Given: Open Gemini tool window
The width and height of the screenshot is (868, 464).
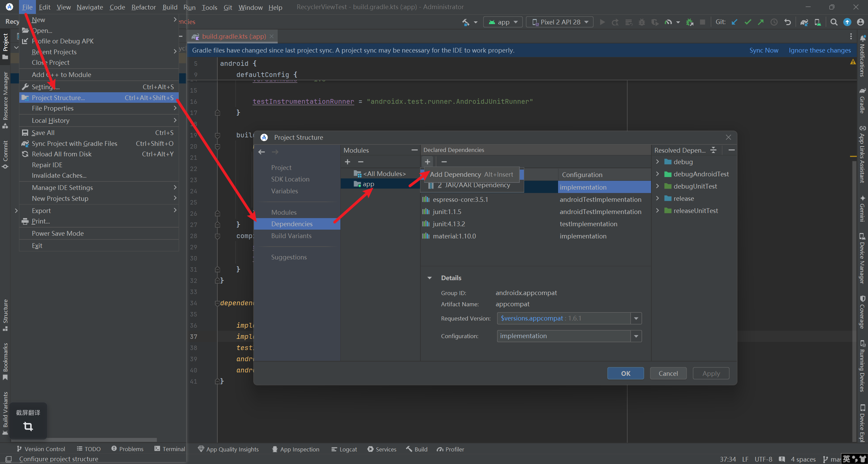Looking at the screenshot, I should coord(862,208).
